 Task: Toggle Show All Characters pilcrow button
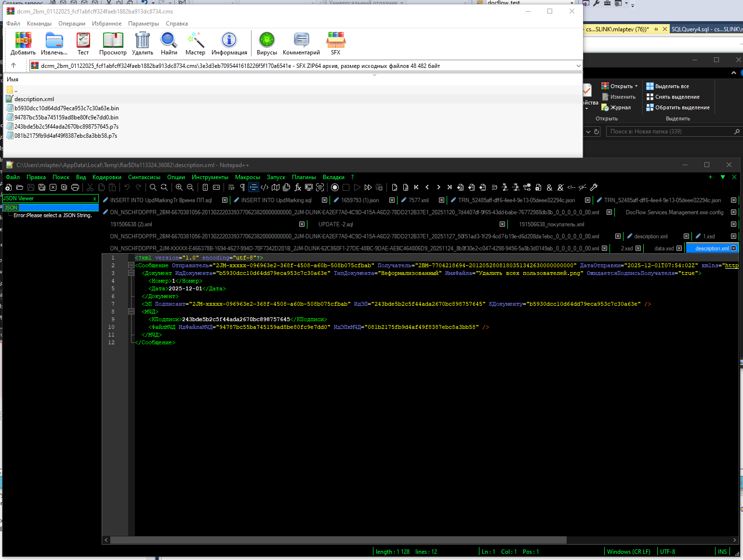(242, 187)
